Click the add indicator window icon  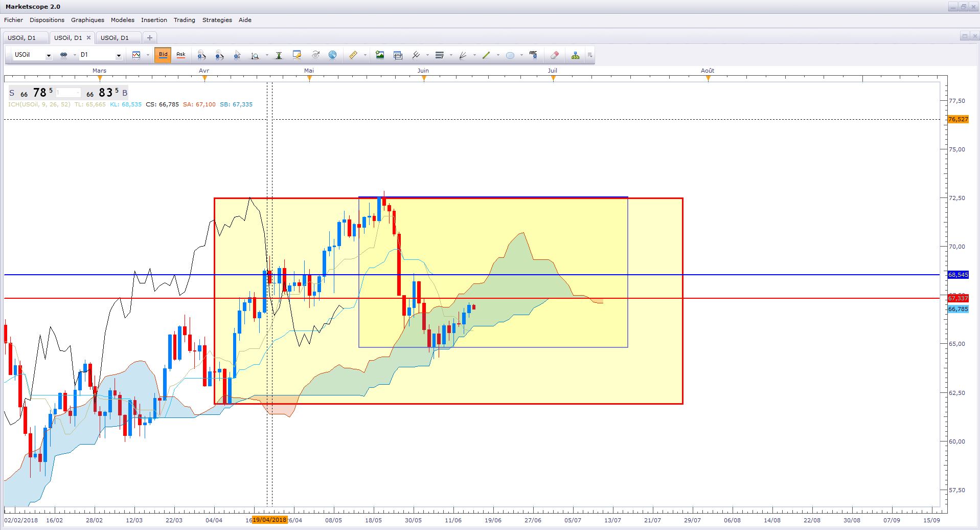[398, 55]
